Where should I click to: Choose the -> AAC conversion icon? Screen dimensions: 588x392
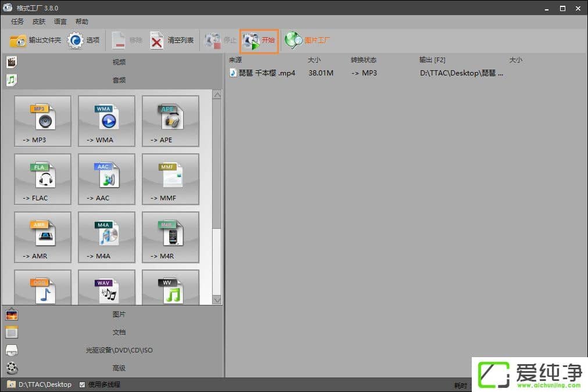point(107,179)
